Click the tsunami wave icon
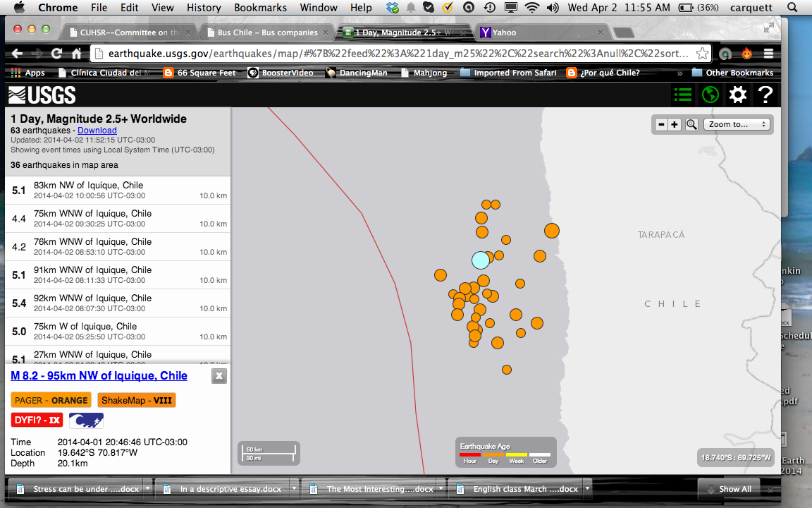 [x=86, y=421]
